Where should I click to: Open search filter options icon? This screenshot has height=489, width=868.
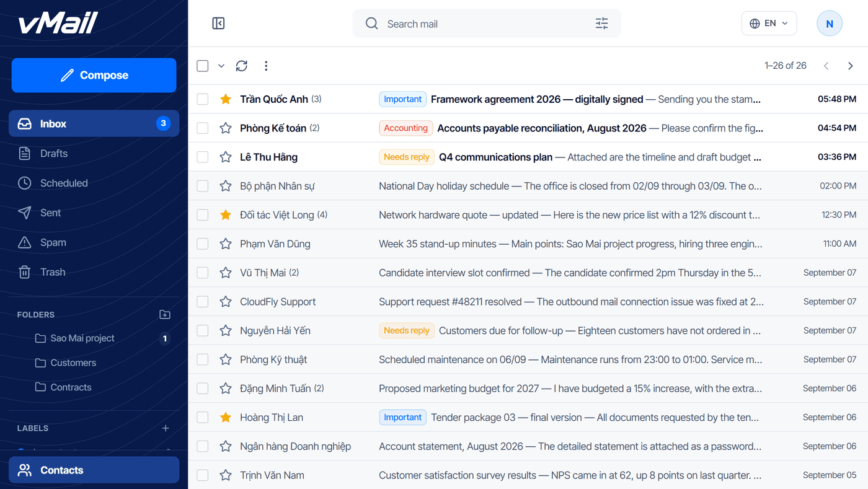click(x=601, y=24)
